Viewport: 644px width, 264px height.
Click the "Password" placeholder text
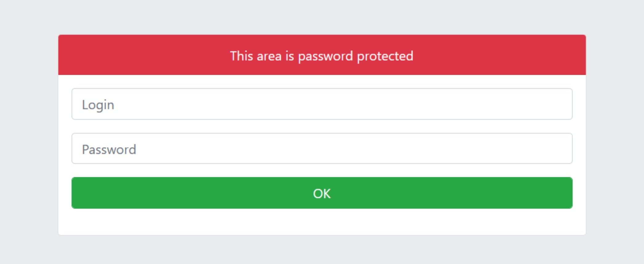tap(109, 150)
